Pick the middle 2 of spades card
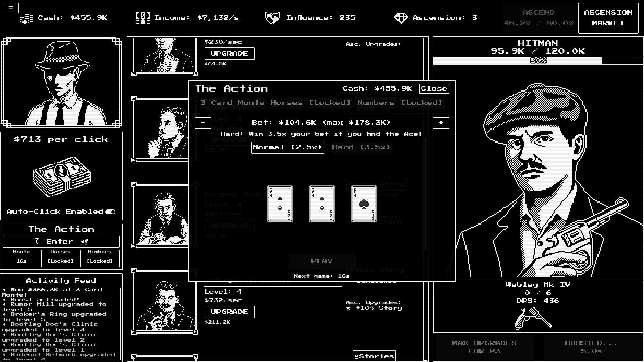 click(x=322, y=204)
